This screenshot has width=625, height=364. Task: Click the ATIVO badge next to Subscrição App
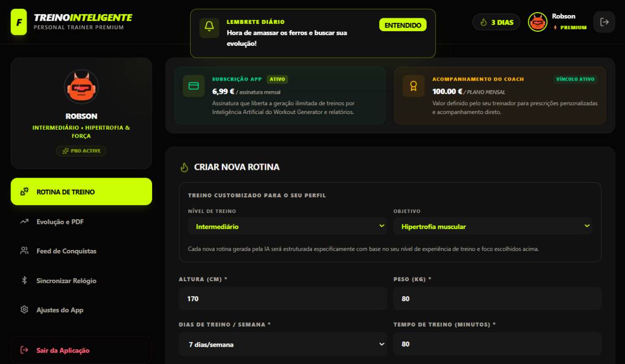pyautogui.click(x=277, y=80)
